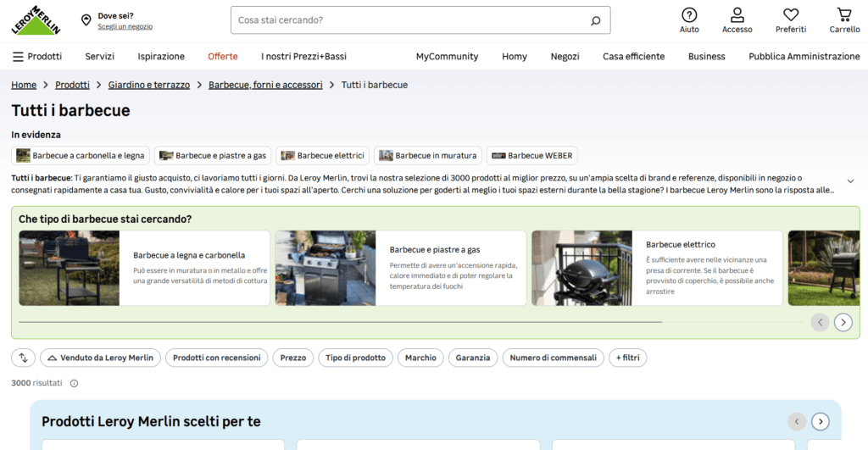Viewport: 868px width, 450px height.
Task: Toggle the Prodotti con recensioni filter
Action: coord(216,358)
